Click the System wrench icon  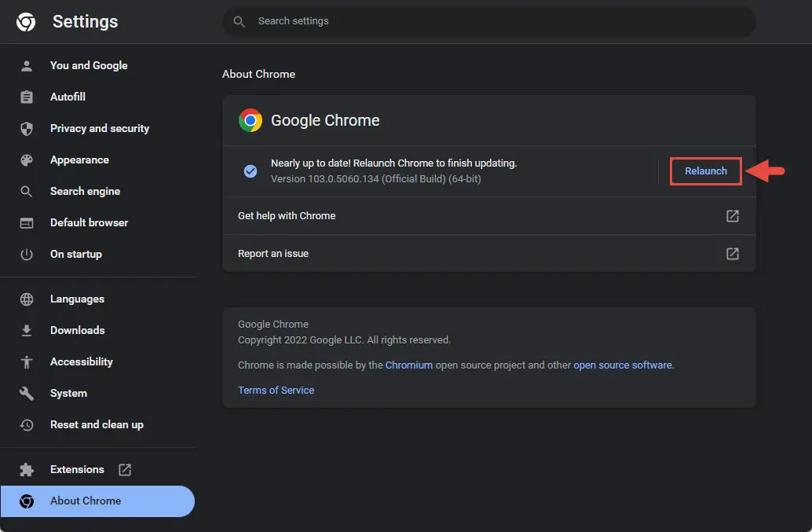27,393
